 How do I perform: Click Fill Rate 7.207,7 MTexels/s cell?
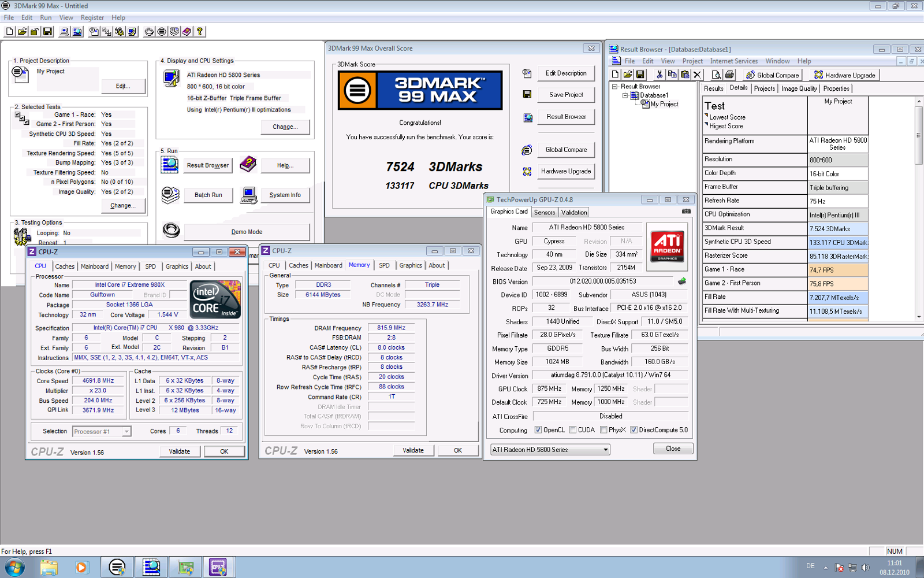[x=838, y=298]
